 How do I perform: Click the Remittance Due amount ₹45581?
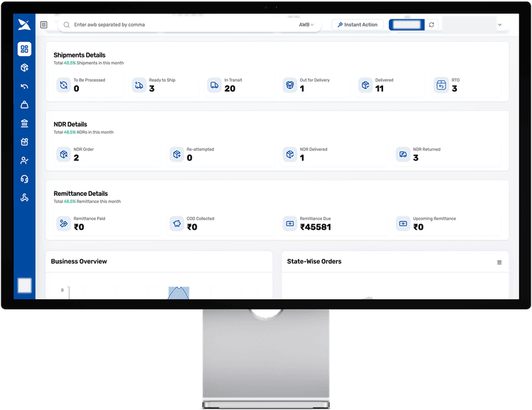[316, 227]
